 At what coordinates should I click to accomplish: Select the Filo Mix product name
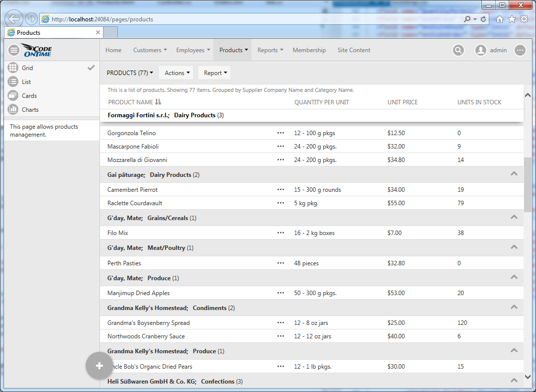[x=117, y=233]
